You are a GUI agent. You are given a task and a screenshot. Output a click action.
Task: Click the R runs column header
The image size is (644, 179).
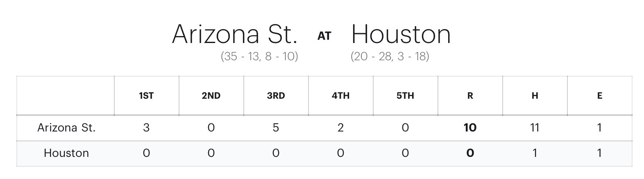[x=470, y=96]
